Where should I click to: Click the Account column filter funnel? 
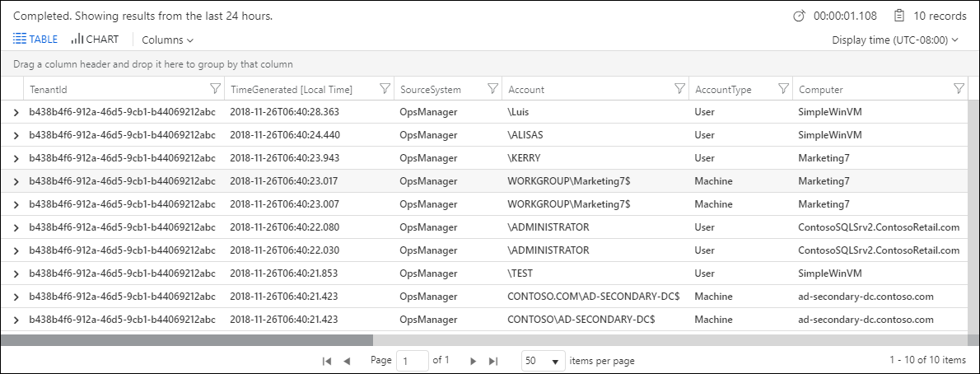(x=679, y=89)
